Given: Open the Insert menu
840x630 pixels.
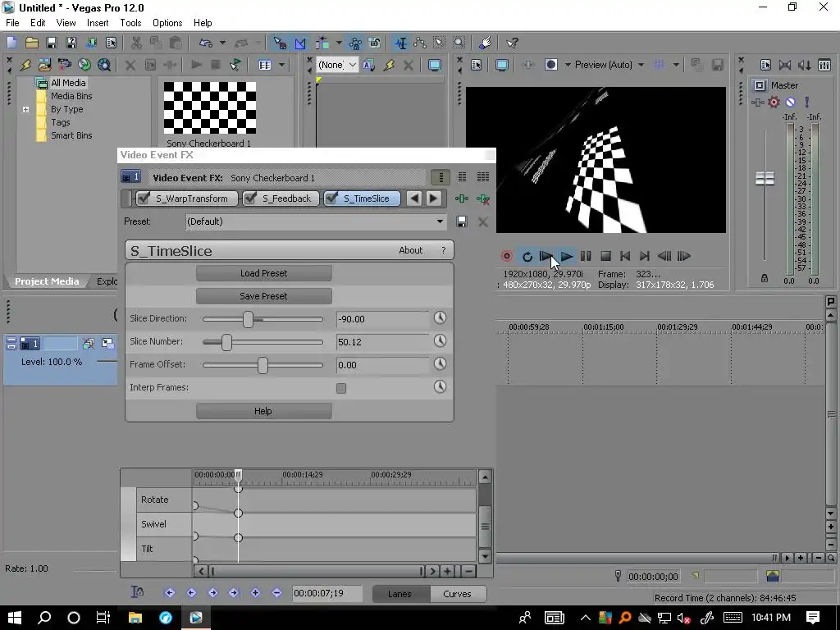Looking at the screenshot, I should (98, 22).
